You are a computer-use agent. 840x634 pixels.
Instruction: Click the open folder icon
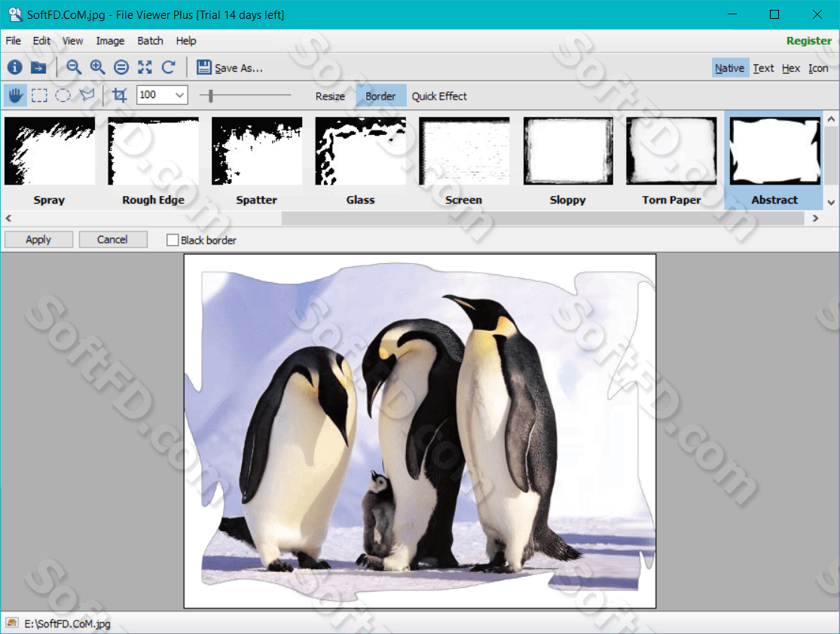click(x=38, y=67)
